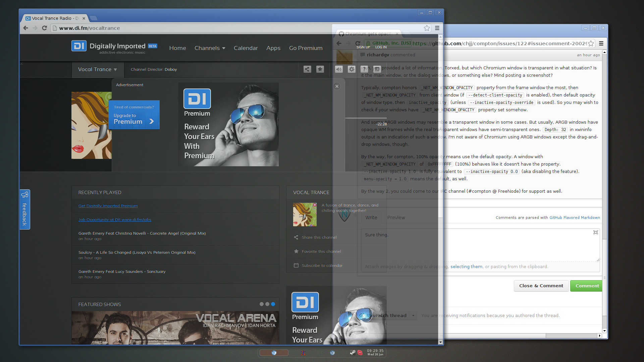Close the Vocal Trance Radio tab
The height and width of the screenshot is (362, 644).
click(x=84, y=18)
